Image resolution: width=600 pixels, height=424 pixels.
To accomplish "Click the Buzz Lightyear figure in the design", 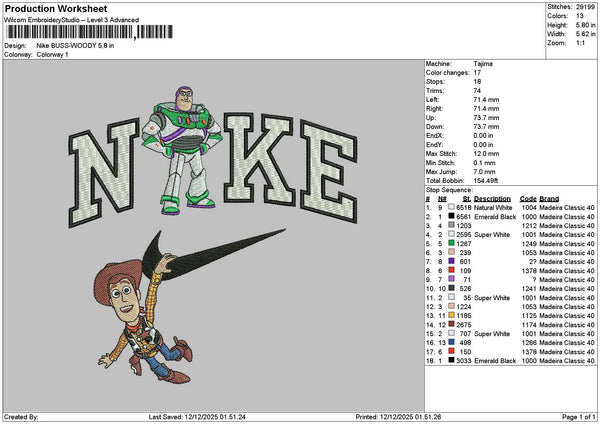I will tap(183, 150).
